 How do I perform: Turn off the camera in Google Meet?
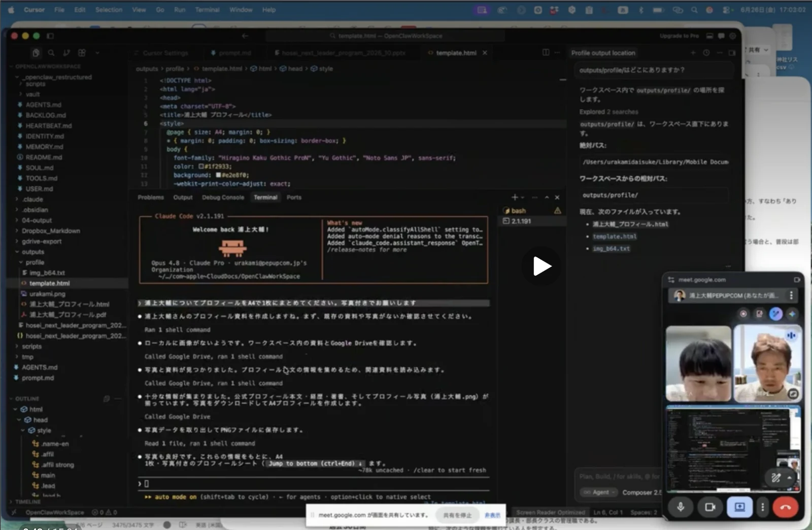point(710,507)
